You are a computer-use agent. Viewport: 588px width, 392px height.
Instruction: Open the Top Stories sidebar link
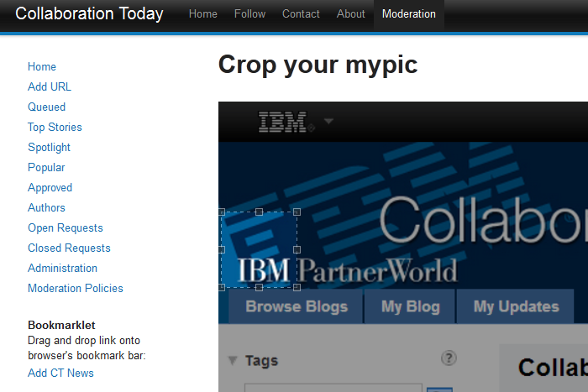click(55, 127)
